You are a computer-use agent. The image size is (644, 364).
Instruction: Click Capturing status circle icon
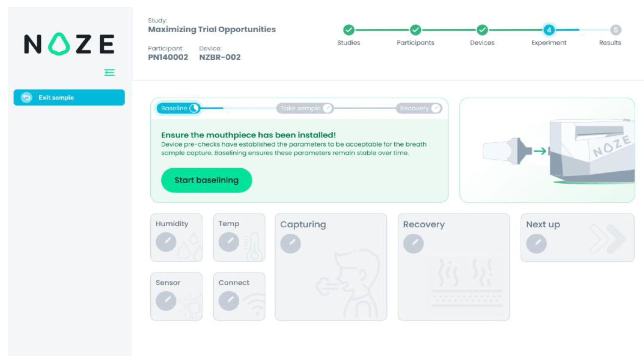click(x=291, y=243)
